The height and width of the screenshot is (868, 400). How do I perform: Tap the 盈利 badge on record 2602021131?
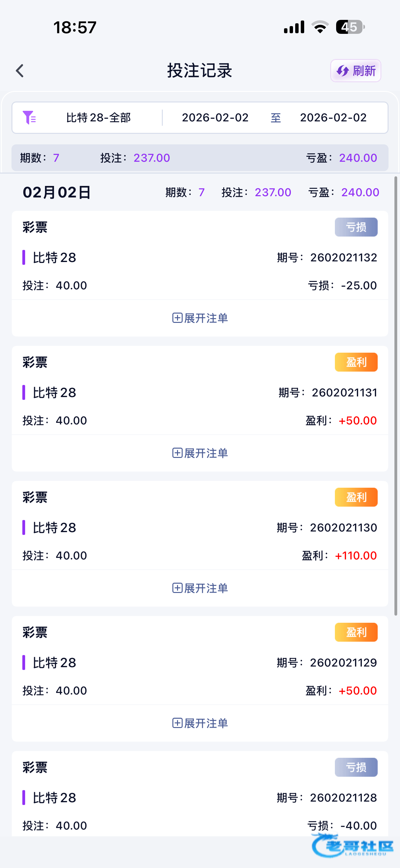pyautogui.click(x=356, y=362)
